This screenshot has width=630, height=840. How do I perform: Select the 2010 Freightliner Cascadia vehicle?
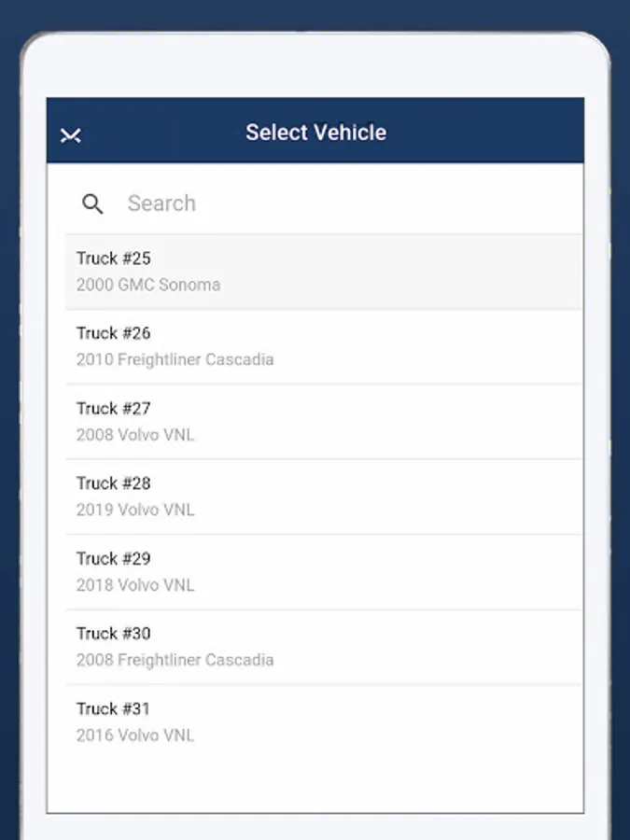(175, 359)
